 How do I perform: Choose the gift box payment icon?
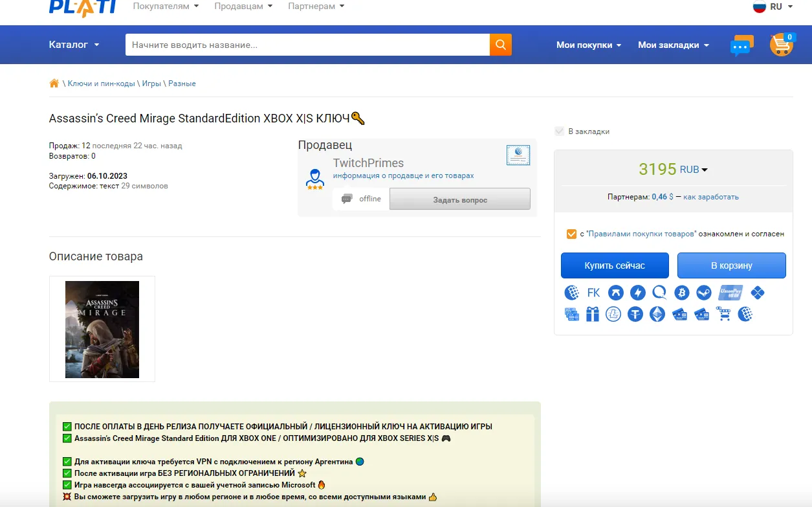click(593, 315)
